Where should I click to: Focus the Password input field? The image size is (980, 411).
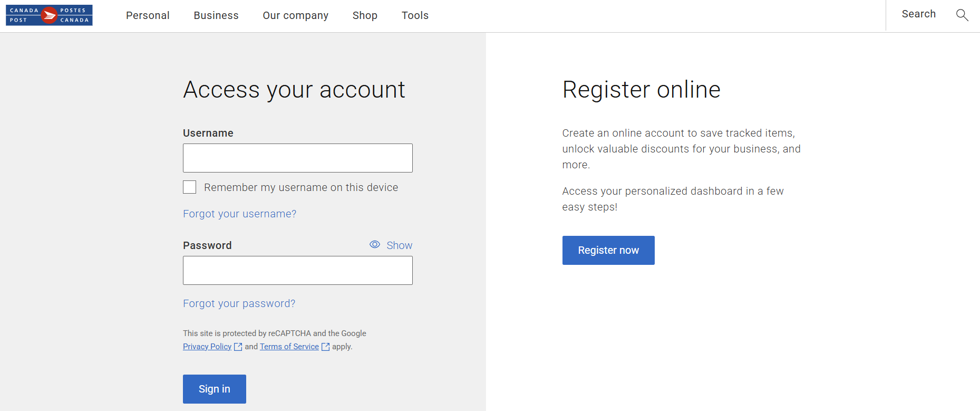pos(297,271)
